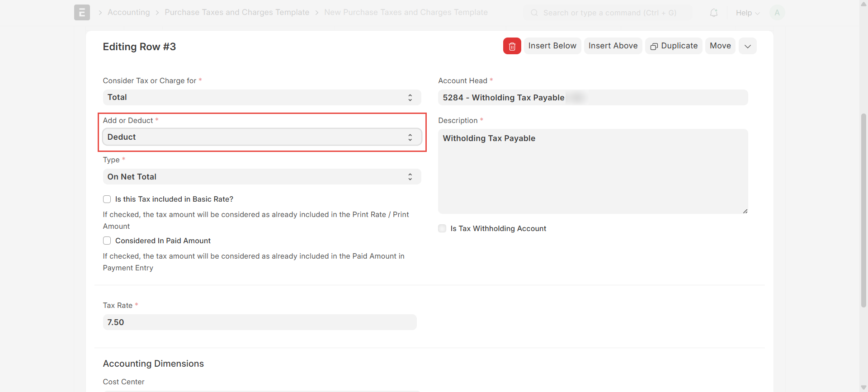Check the Considered In Paid Amount box
Screen dimensions: 868x392
[107, 241]
